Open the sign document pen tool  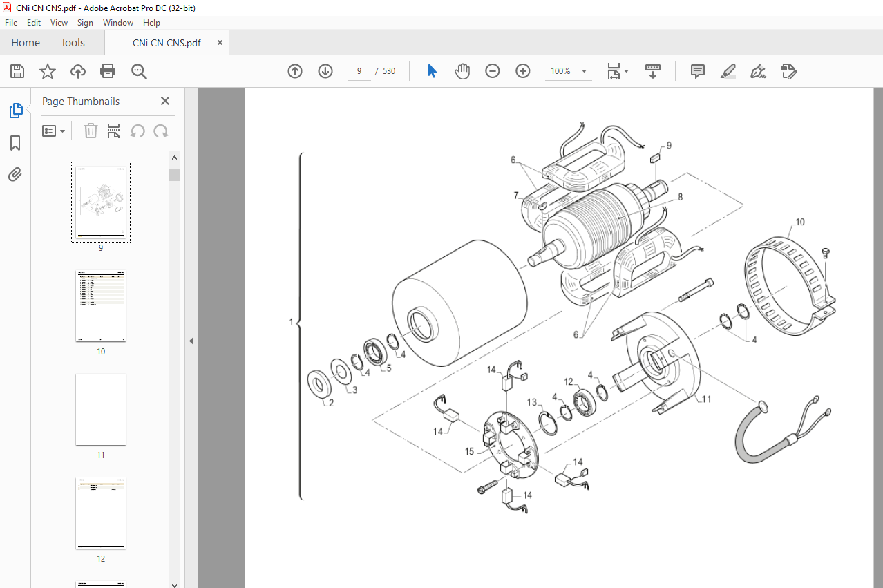tap(758, 71)
